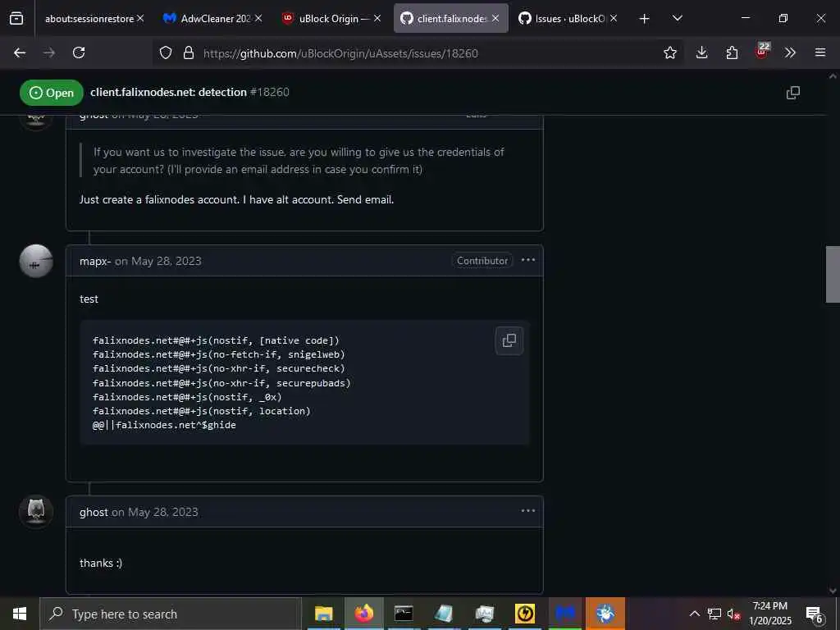Open tracking protection shield icon

(166, 52)
